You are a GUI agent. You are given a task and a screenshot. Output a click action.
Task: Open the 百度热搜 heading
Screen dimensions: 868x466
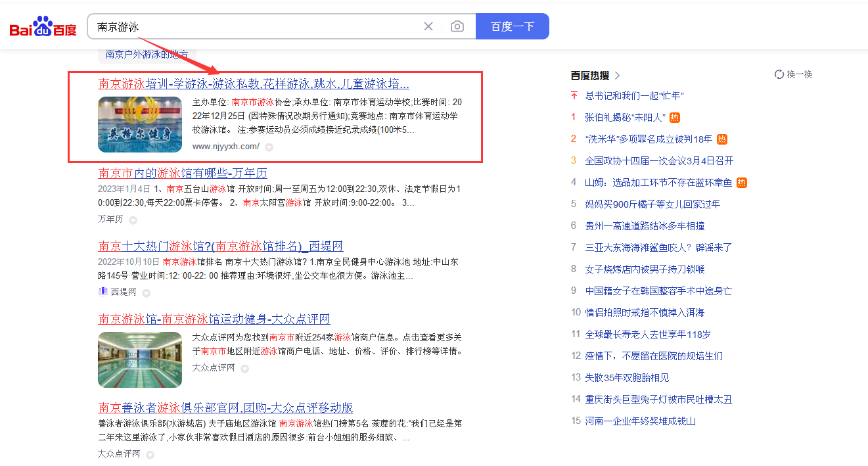point(590,76)
